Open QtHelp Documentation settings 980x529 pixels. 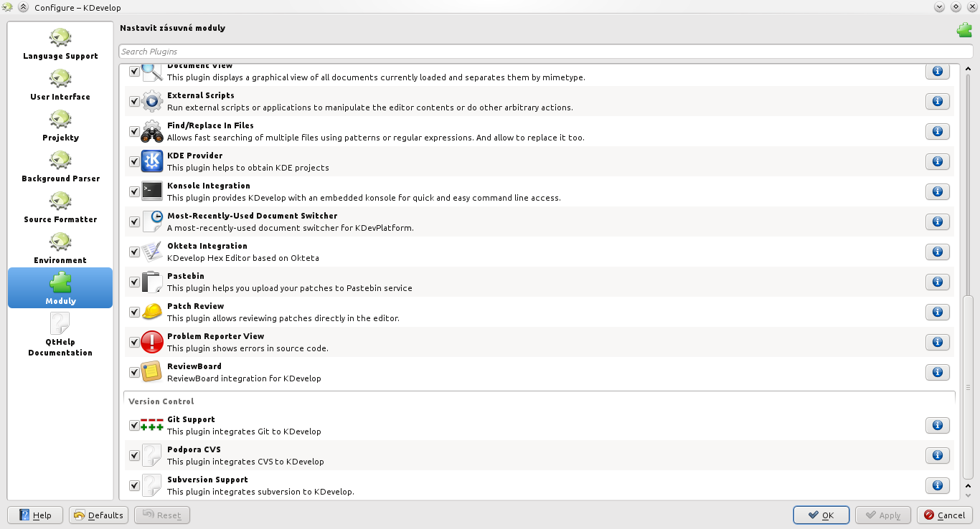point(60,334)
